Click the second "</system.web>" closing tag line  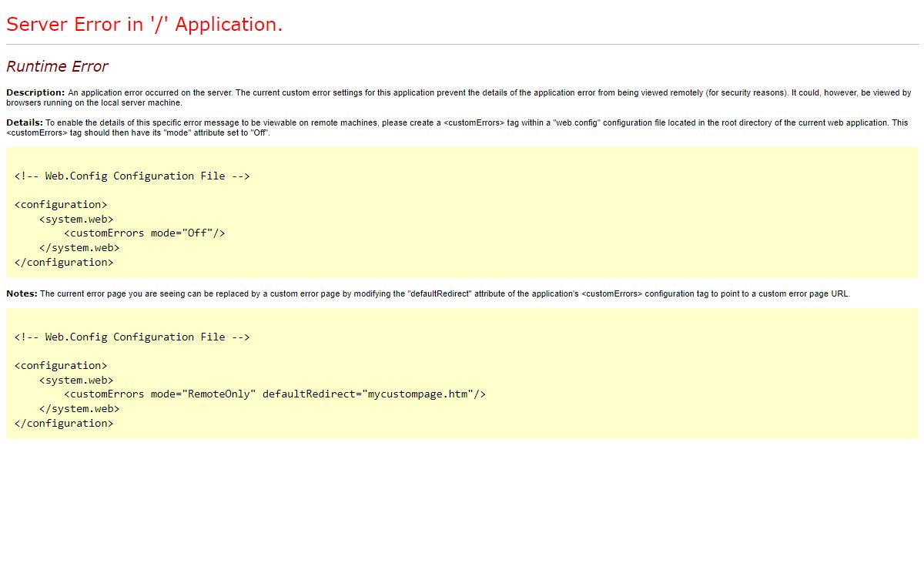79,408
